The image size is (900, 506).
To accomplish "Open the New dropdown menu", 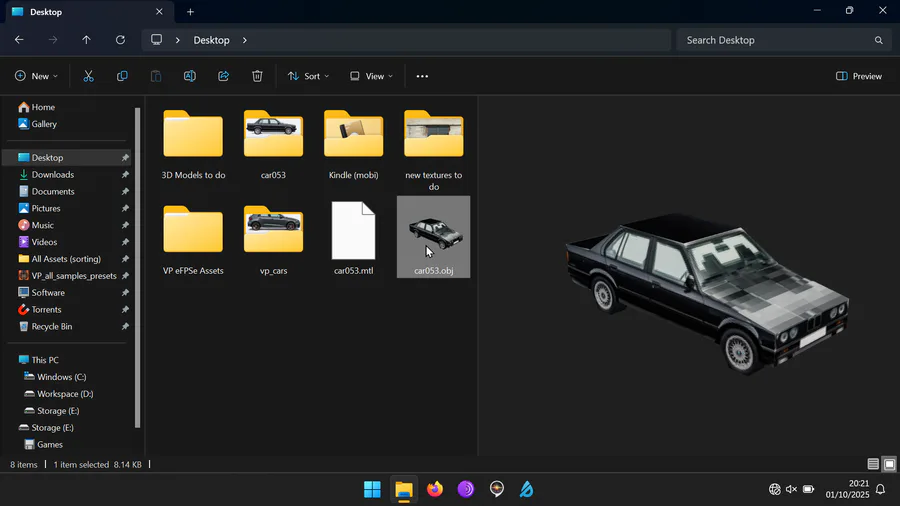I will 36,76.
